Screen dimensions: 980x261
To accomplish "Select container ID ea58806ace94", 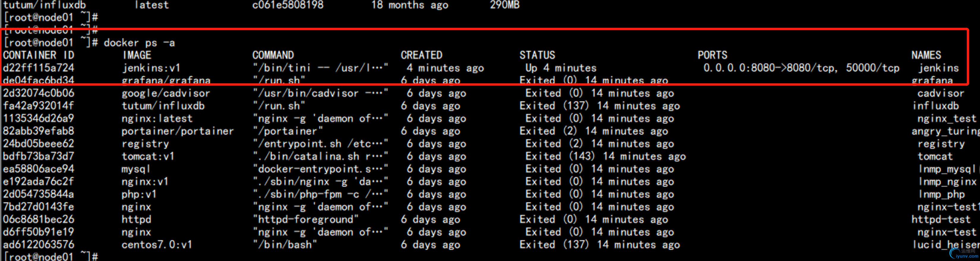I will 38,169.
